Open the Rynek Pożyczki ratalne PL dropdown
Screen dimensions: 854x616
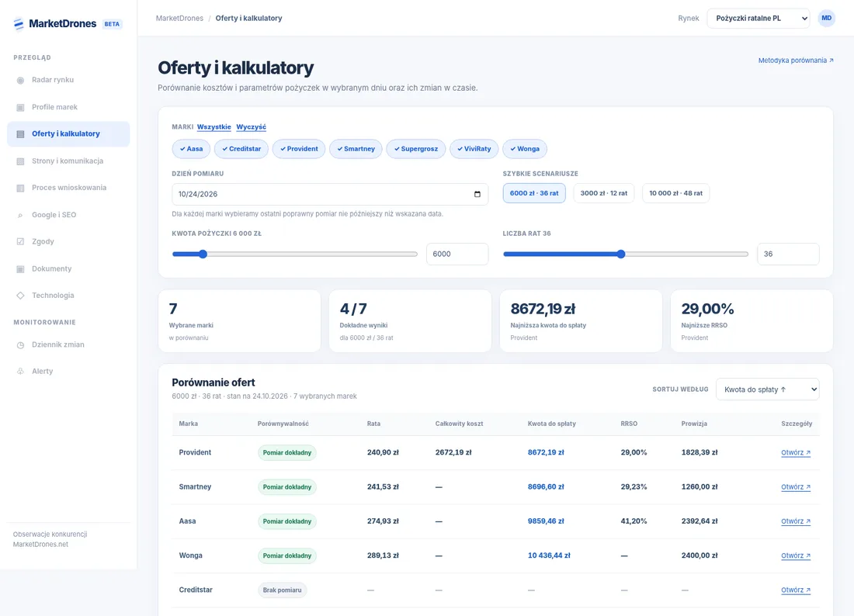[x=759, y=19]
